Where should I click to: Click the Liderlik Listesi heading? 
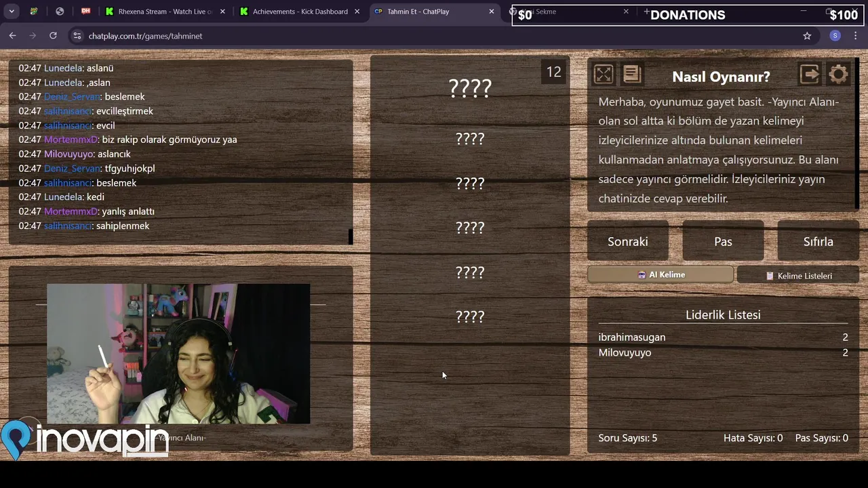coord(723,314)
